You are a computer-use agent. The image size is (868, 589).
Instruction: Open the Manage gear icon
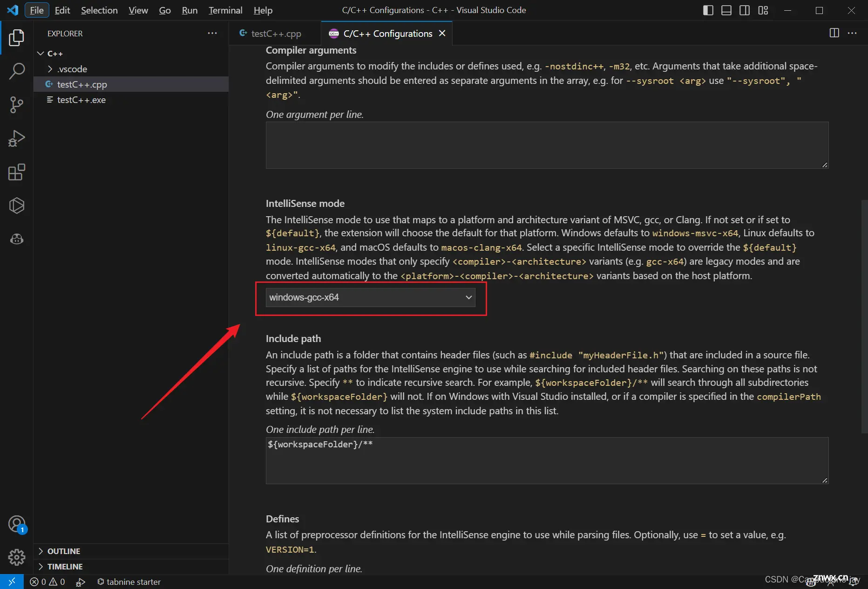17,557
